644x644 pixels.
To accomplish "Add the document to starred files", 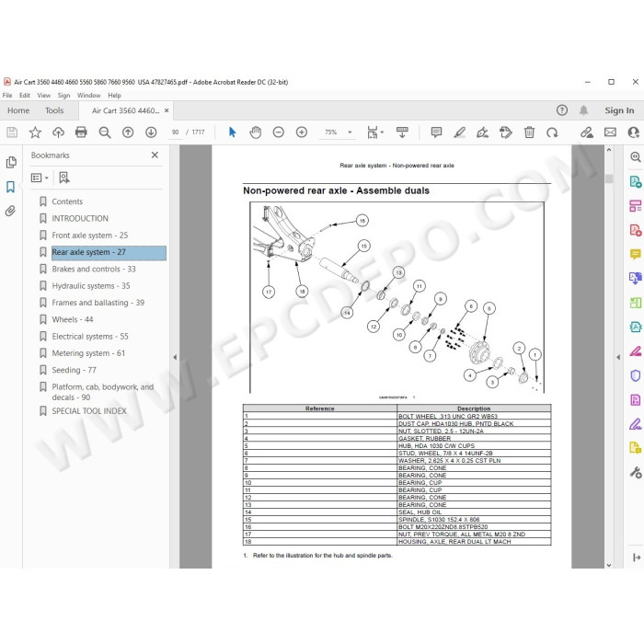I will [35, 132].
